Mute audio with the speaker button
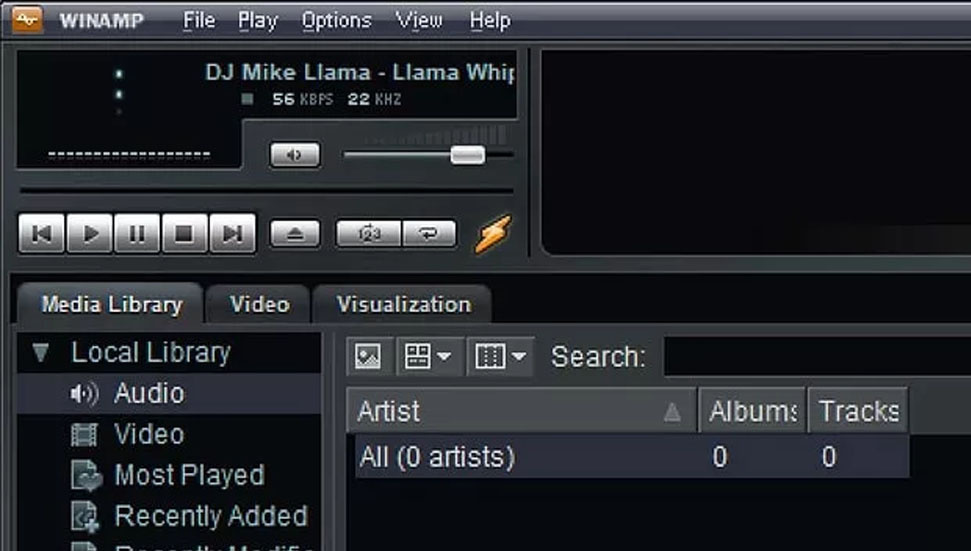 (x=295, y=155)
